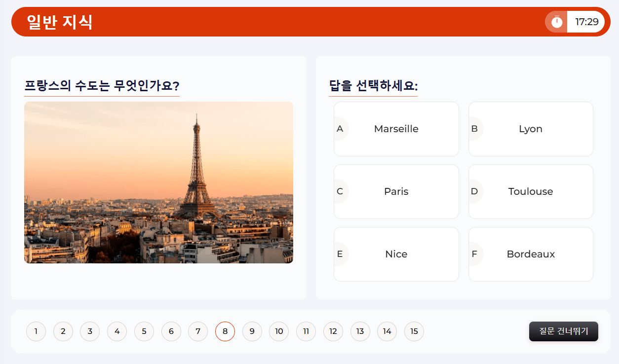
Task: Pick option F Bordeaux
Action: coord(531,254)
